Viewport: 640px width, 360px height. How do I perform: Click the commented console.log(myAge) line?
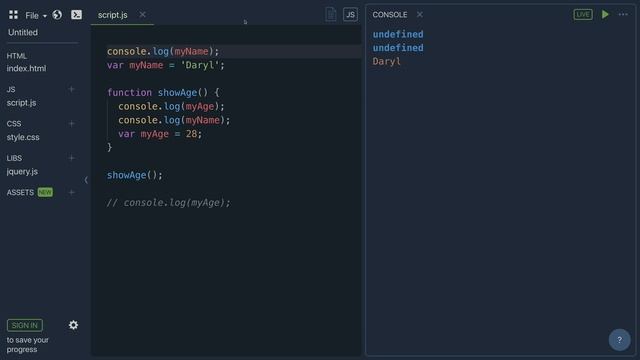(169, 202)
